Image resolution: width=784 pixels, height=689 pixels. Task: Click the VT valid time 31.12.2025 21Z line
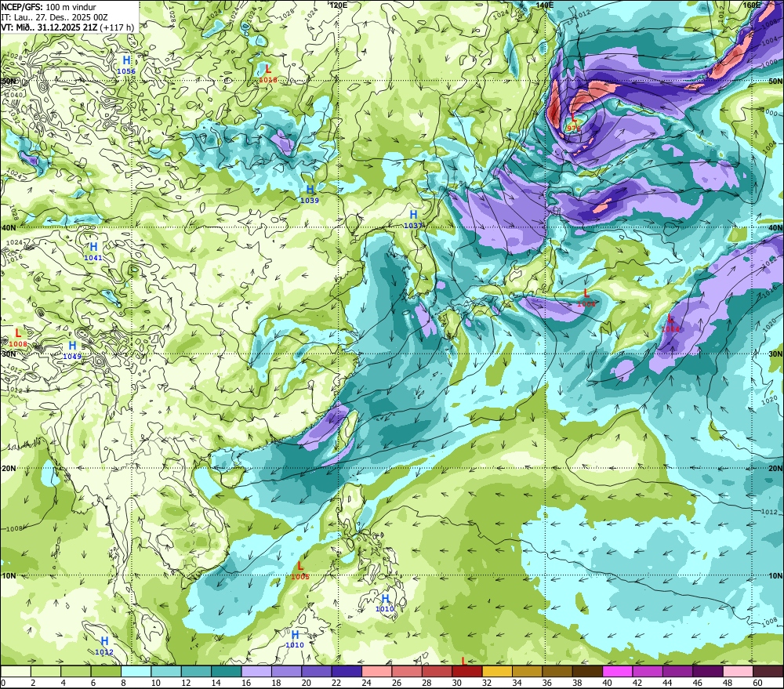(x=67, y=27)
